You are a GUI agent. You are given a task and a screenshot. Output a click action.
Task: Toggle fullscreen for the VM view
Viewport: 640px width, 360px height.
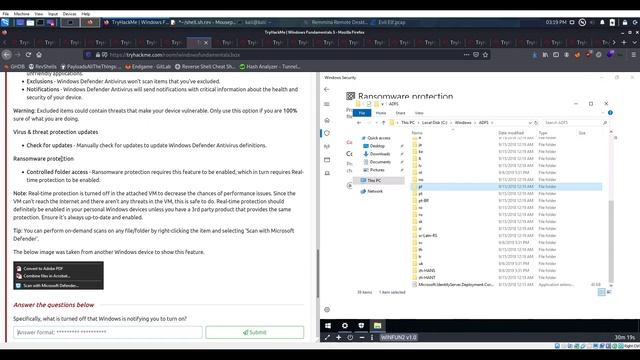click(327, 338)
